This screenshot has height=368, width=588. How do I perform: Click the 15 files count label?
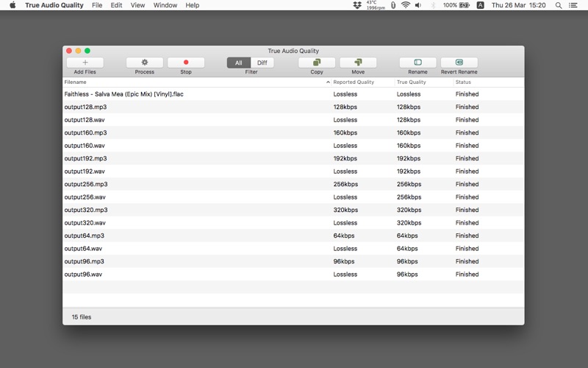point(82,317)
